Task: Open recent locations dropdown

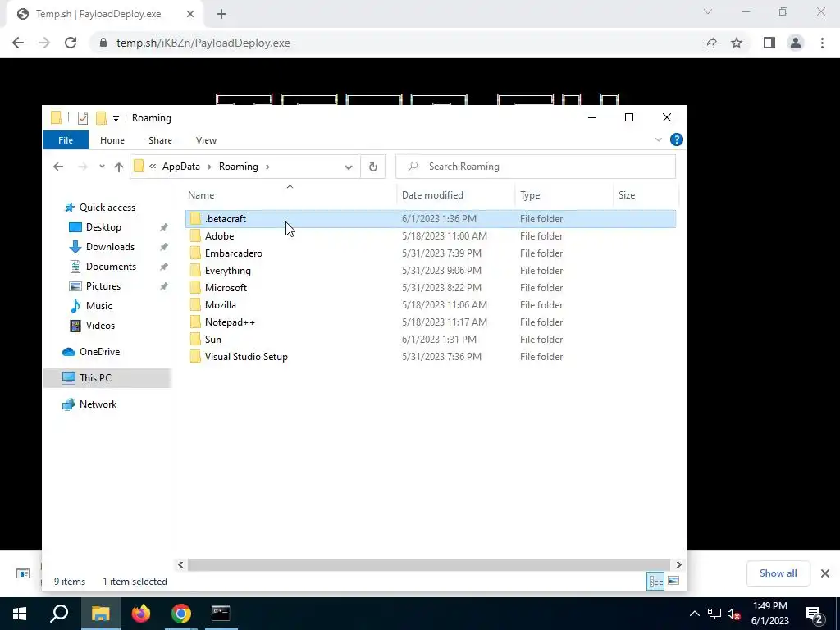Action: click(x=102, y=167)
